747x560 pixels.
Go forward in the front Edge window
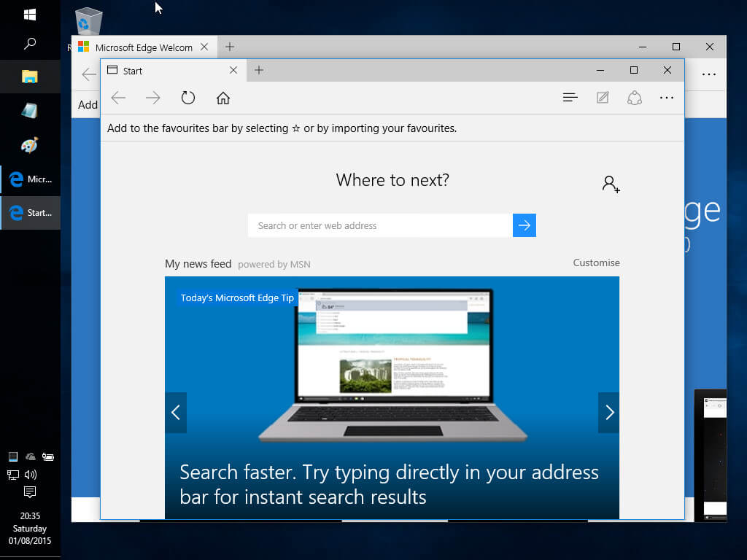pyautogui.click(x=153, y=98)
